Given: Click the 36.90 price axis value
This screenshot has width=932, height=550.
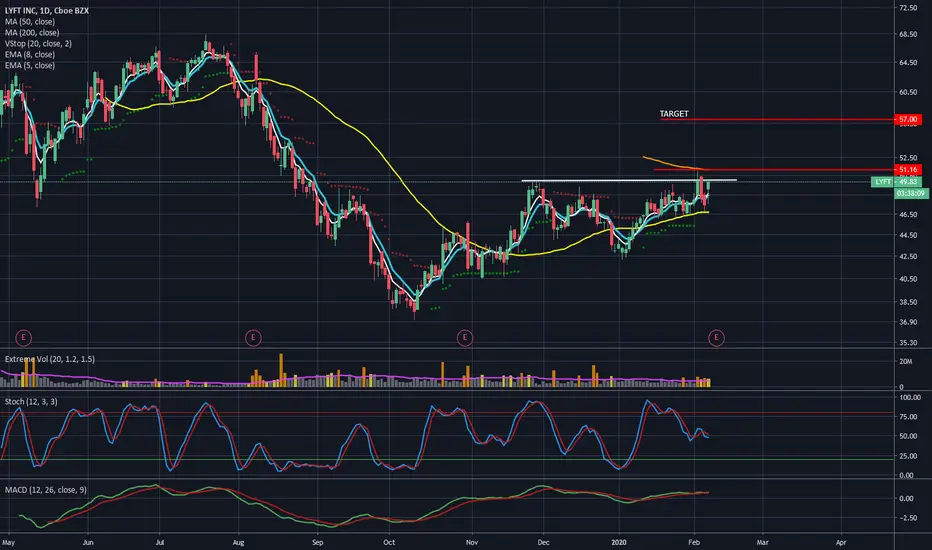Looking at the screenshot, I should tap(908, 322).
